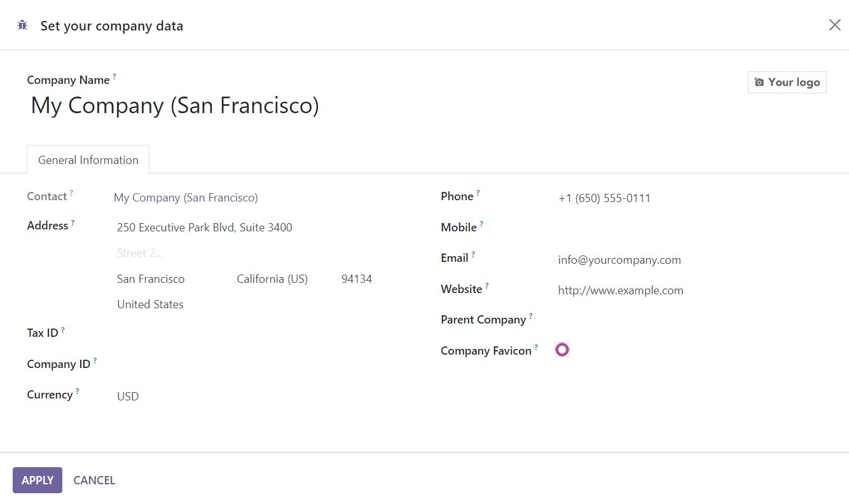Screen dimensions: 849x504
Task: Upload logo via Your logo button
Action: point(787,82)
